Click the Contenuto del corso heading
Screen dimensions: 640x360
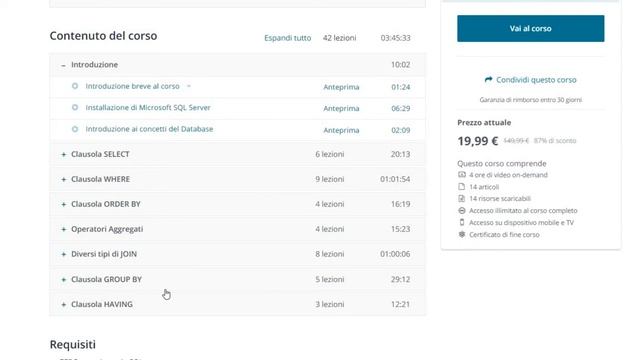103,36
